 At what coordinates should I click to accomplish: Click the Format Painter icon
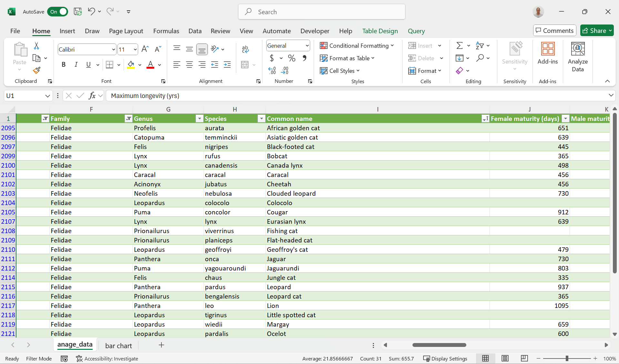(36, 70)
